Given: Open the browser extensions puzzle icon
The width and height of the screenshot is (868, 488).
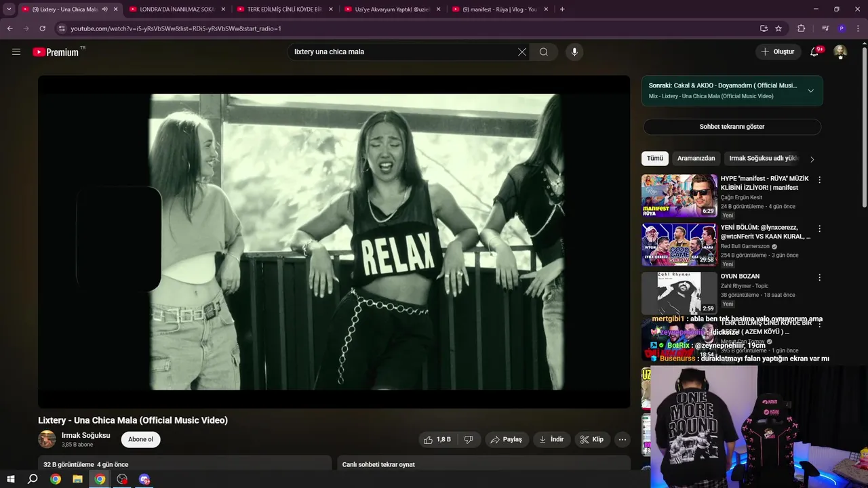Looking at the screenshot, I should pos(802,28).
